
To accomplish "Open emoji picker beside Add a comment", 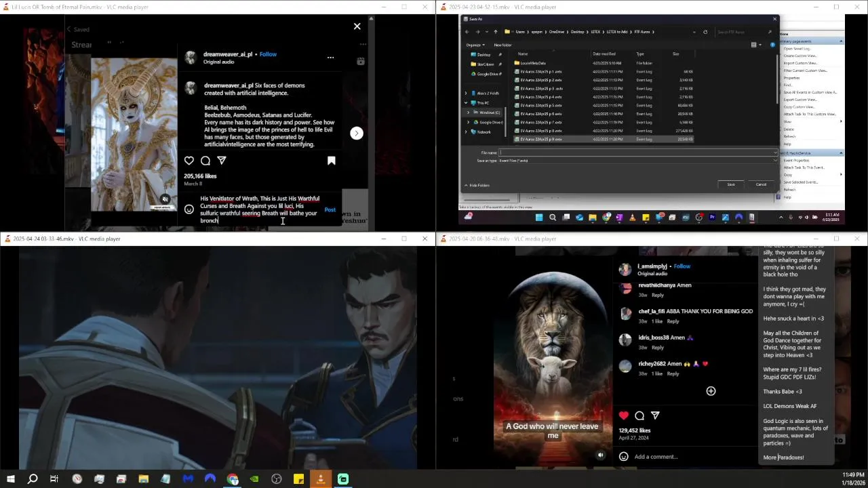I will point(624,457).
